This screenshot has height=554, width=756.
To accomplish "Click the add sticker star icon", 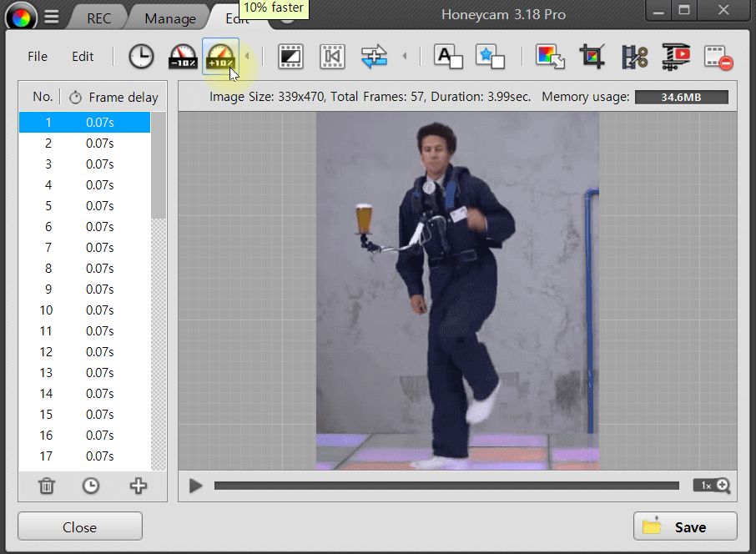I will [x=490, y=57].
